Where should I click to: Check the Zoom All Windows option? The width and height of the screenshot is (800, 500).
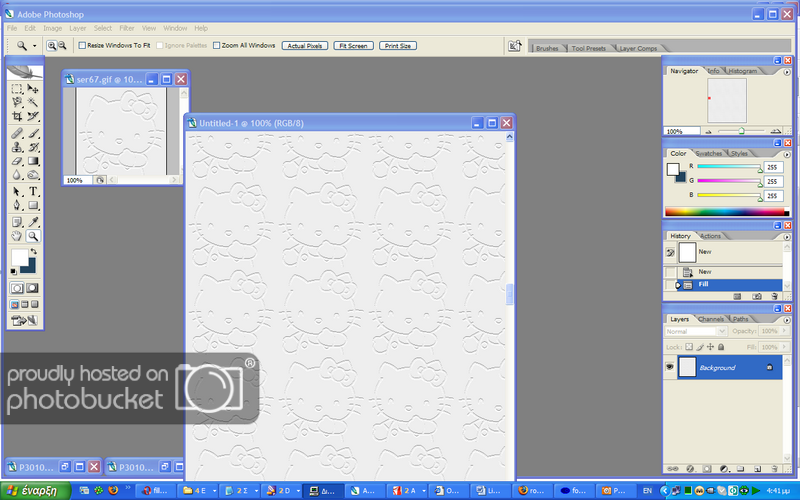tap(216, 45)
